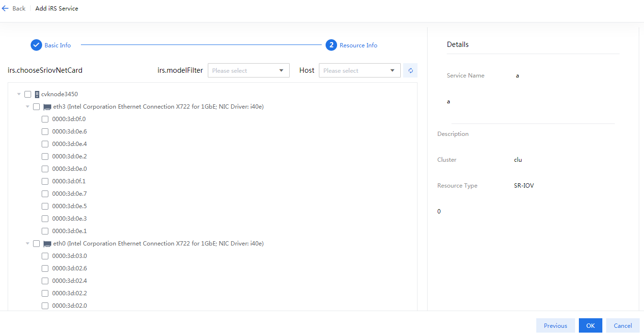Click the Resource Info step label
Image resolution: width=644 pixels, height=335 pixels.
coord(359,45)
